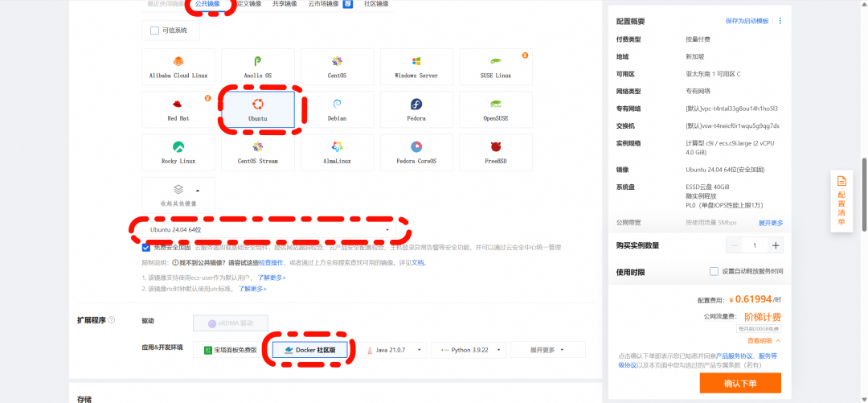Toggle the eRDMA 驱动 driver option
The width and height of the screenshot is (868, 403).
tap(231, 323)
